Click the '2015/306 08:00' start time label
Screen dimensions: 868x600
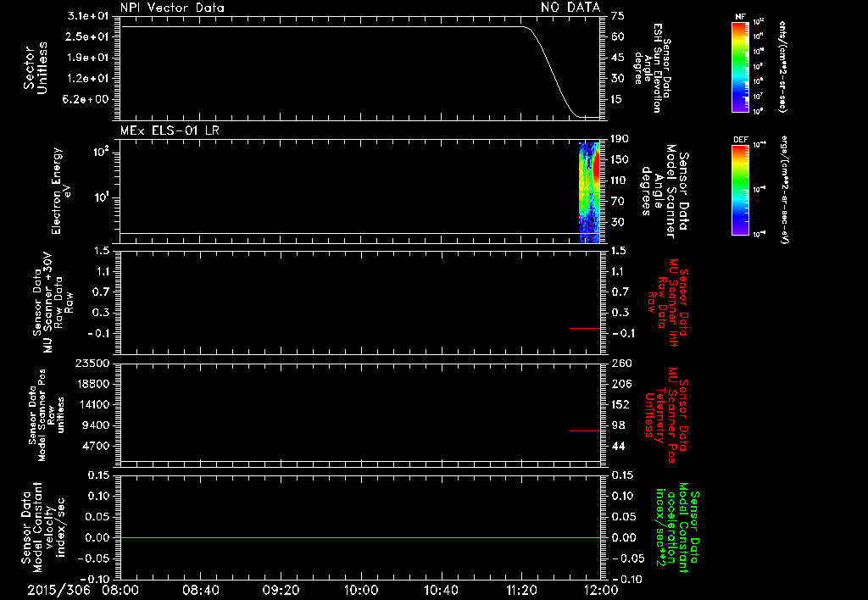point(84,590)
